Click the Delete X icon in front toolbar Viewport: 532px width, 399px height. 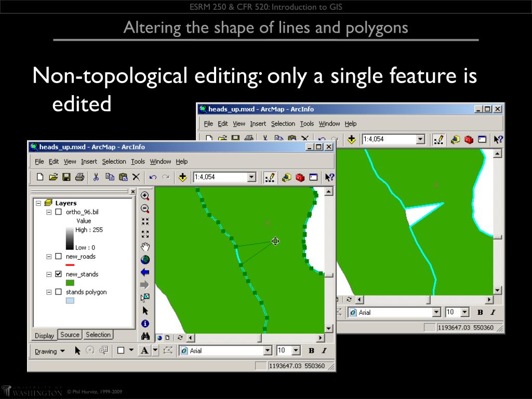(x=136, y=177)
